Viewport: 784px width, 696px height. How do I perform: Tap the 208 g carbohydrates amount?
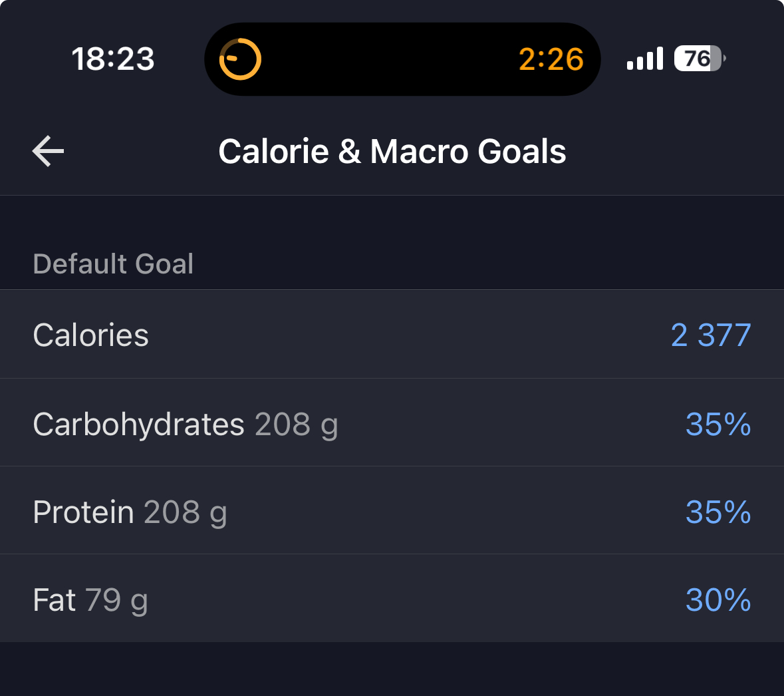coord(297,425)
